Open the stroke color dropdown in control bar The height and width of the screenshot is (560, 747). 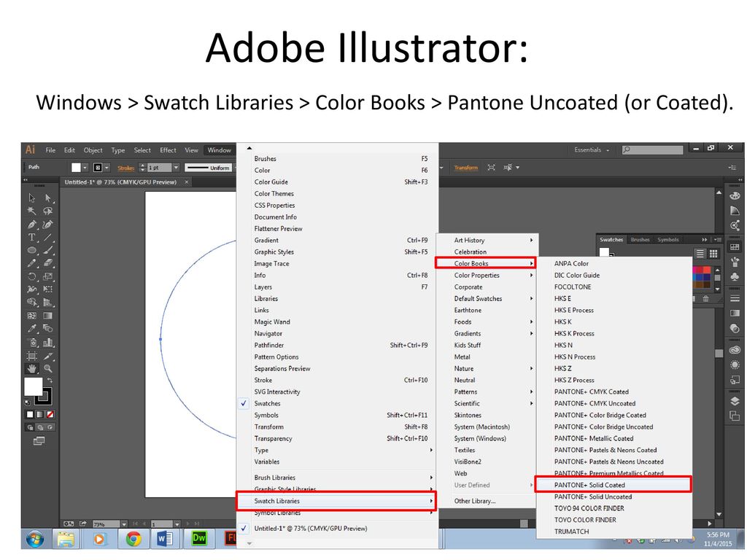point(107,168)
